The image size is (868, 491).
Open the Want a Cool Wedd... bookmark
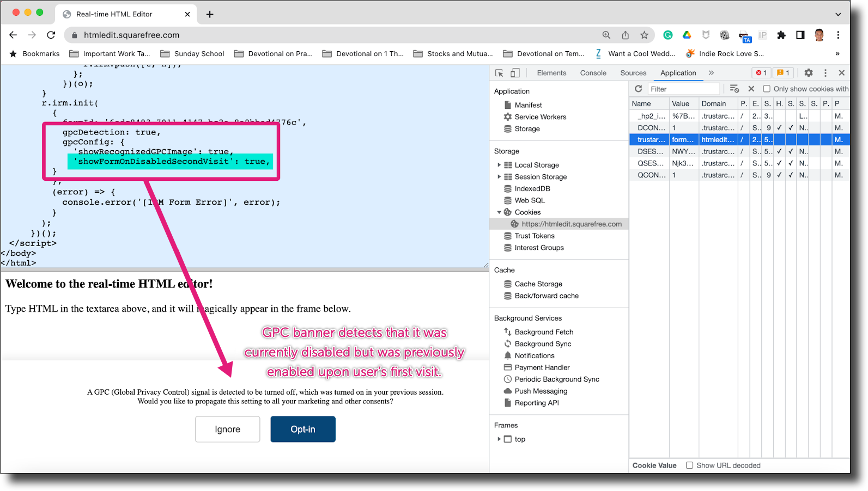(635, 54)
